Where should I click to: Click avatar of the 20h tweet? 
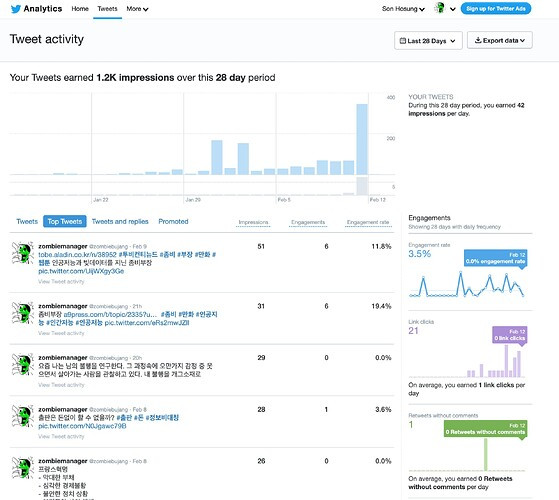point(22,364)
